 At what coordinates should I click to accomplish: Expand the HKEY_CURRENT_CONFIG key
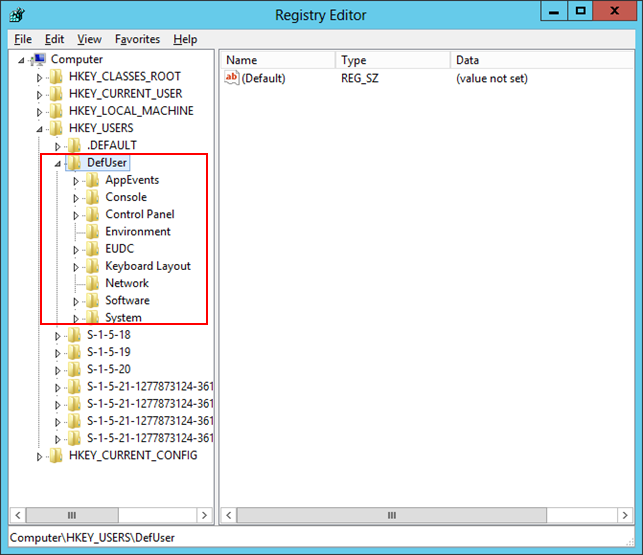click(39, 457)
